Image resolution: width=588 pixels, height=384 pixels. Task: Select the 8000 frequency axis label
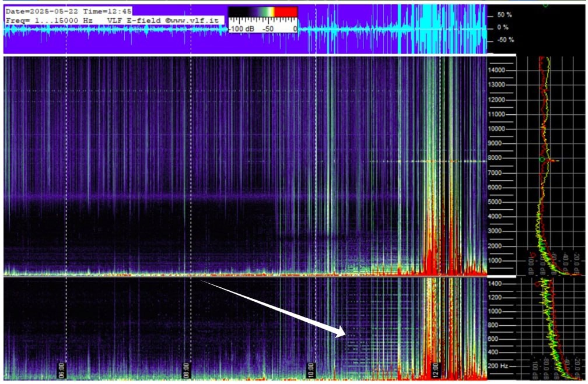point(495,158)
